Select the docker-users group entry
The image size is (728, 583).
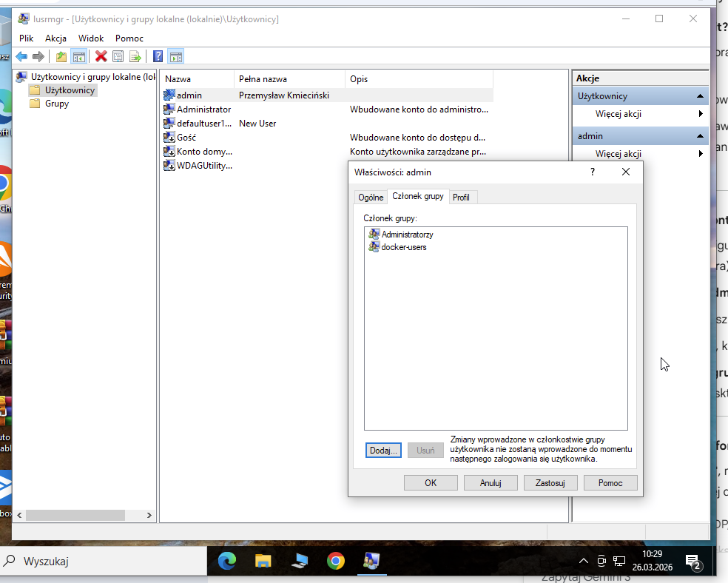point(404,247)
